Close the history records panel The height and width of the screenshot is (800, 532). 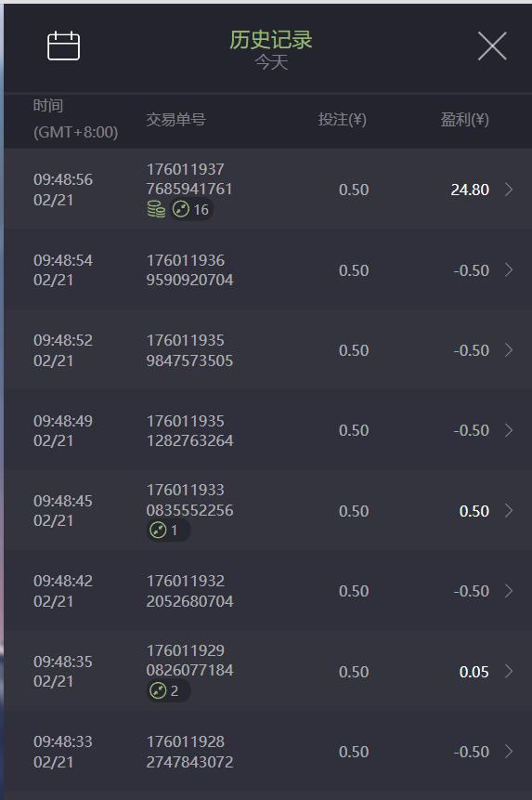point(492,46)
